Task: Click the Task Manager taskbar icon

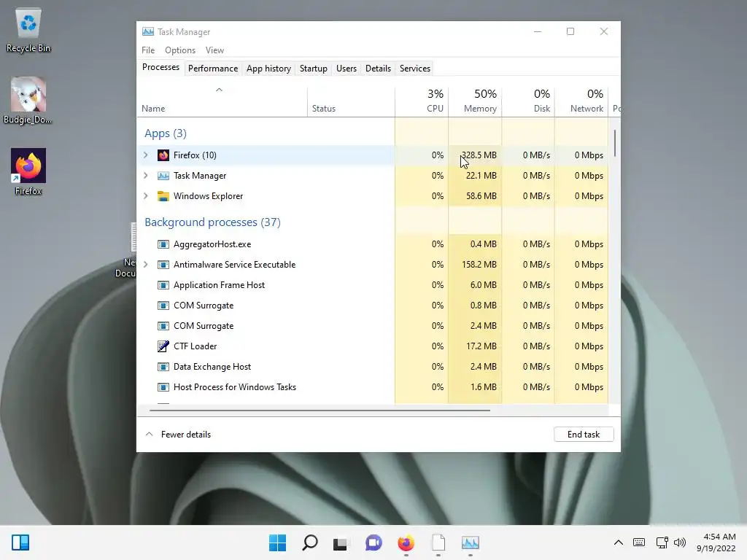Action: pos(471,542)
